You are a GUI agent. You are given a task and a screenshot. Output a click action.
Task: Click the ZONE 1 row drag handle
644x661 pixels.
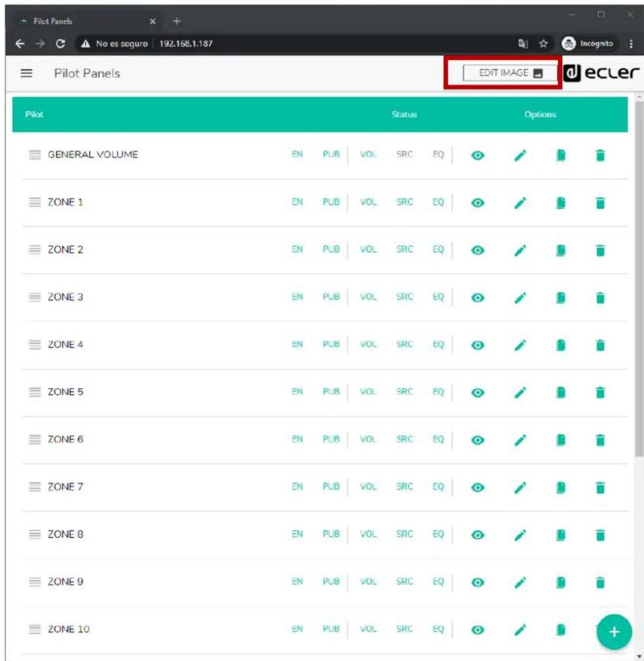pyautogui.click(x=34, y=202)
